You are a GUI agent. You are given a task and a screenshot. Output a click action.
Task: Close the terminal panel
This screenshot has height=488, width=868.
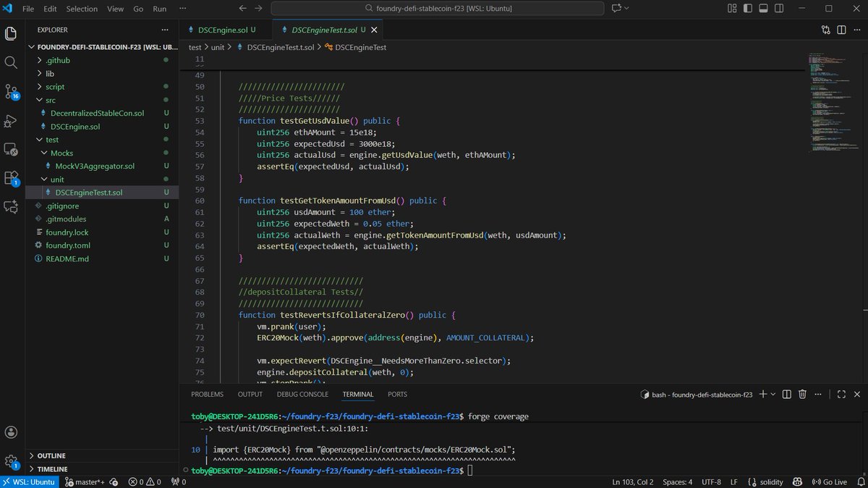point(856,394)
